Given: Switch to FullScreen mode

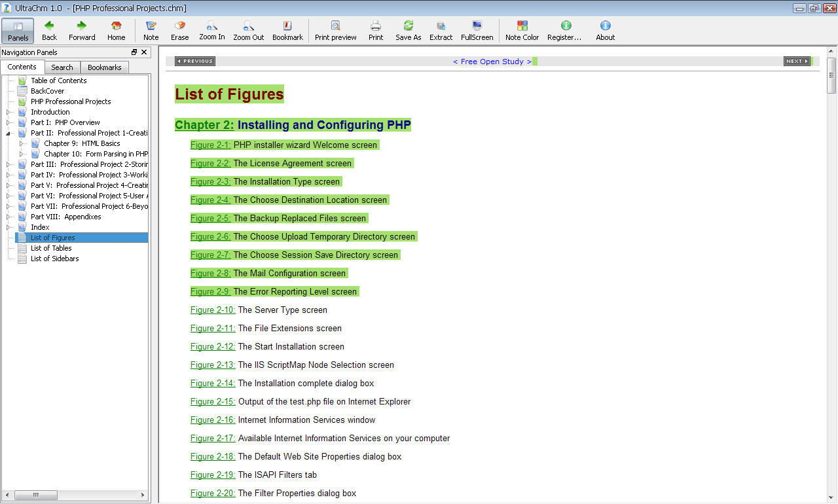Looking at the screenshot, I should pyautogui.click(x=477, y=31).
